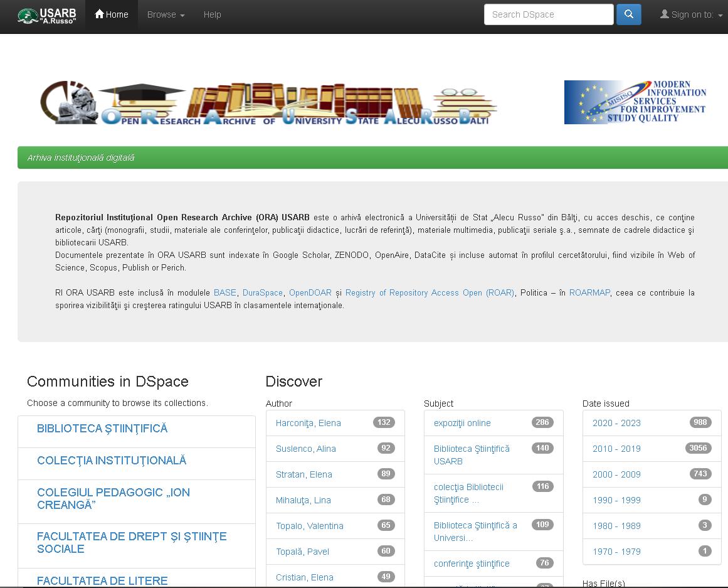Filter date issued 1990 - 1999
This screenshot has height=588, width=728.
coord(616,500)
